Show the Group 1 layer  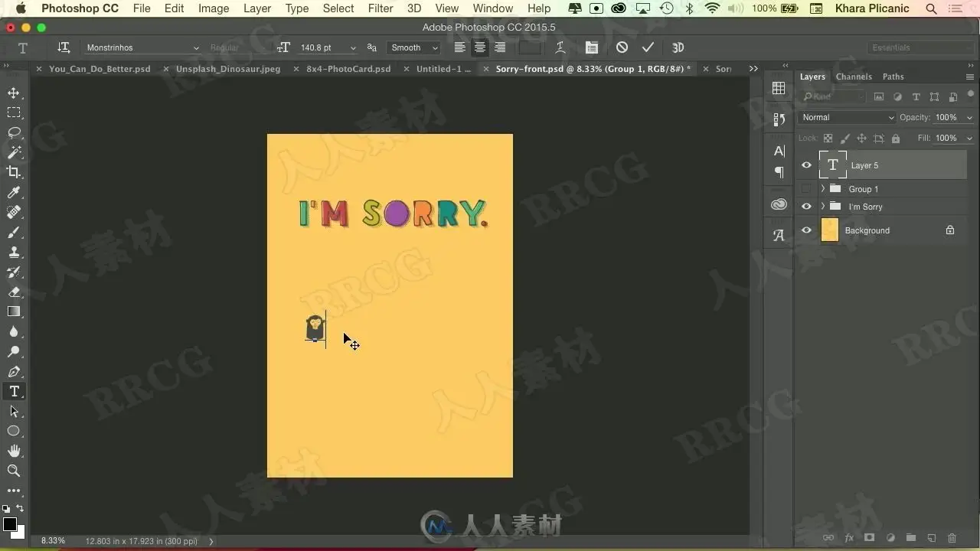806,189
